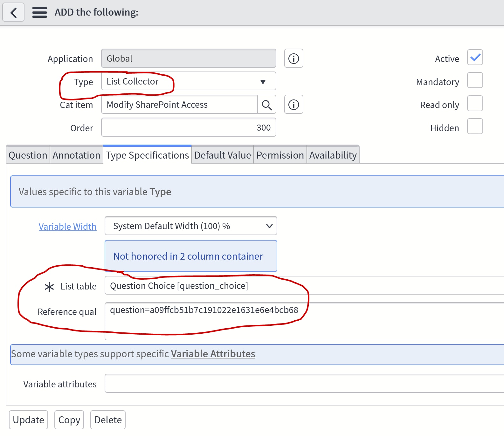
Task: Open the Type dropdown showing List Collector
Action: [188, 82]
